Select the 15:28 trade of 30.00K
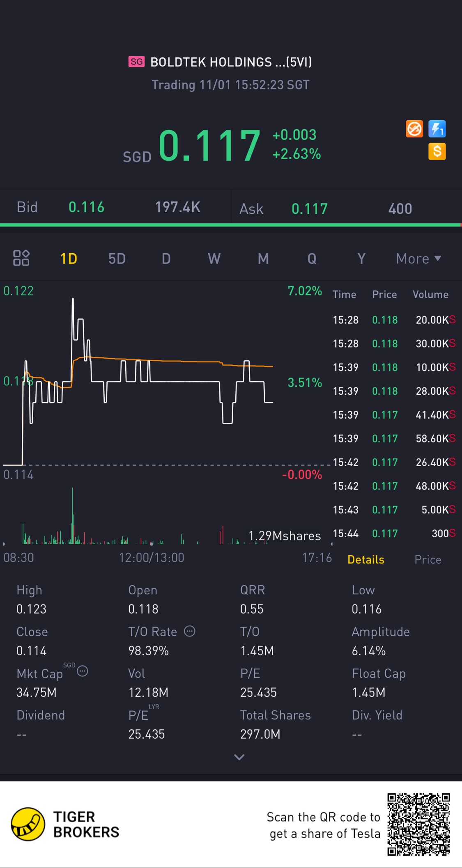Screen dimensions: 462x868 (x=394, y=344)
